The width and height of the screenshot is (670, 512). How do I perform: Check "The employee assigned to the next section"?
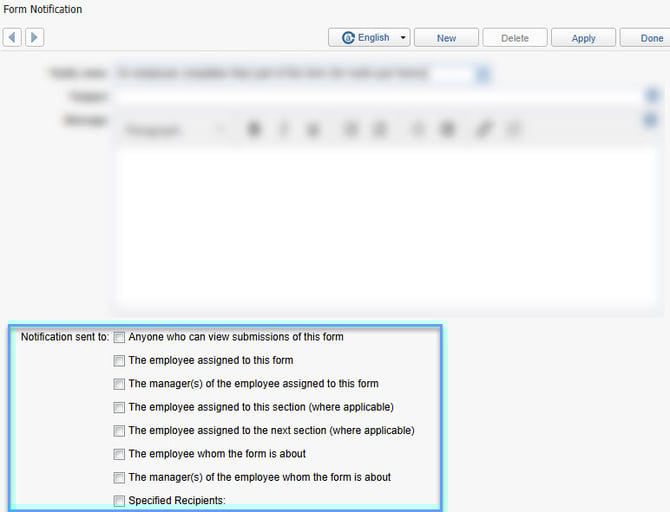[119, 431]
